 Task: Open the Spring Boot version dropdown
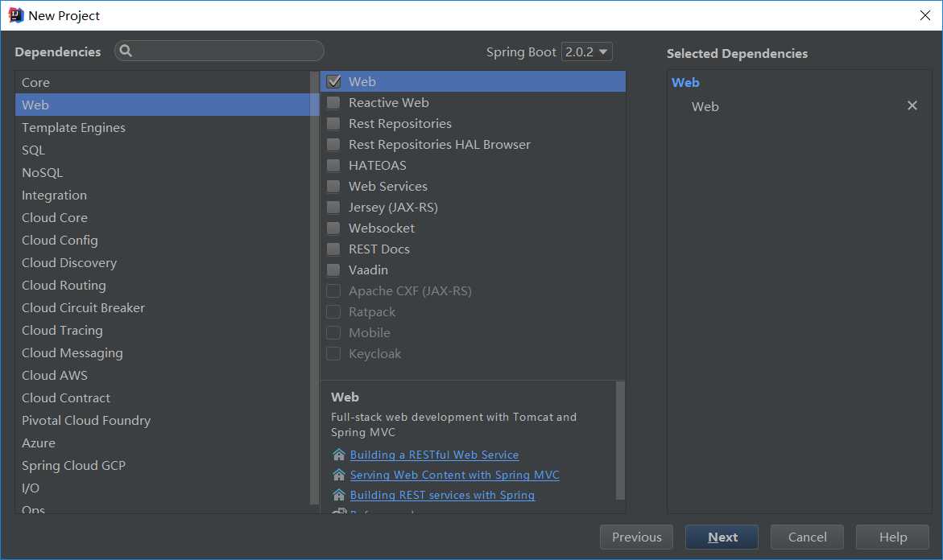pos(587,51)
